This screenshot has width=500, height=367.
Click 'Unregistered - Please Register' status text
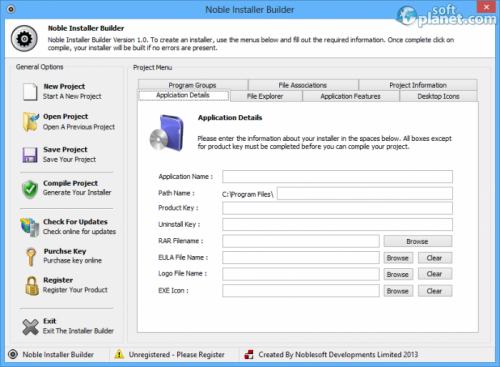tap(177, 354)
